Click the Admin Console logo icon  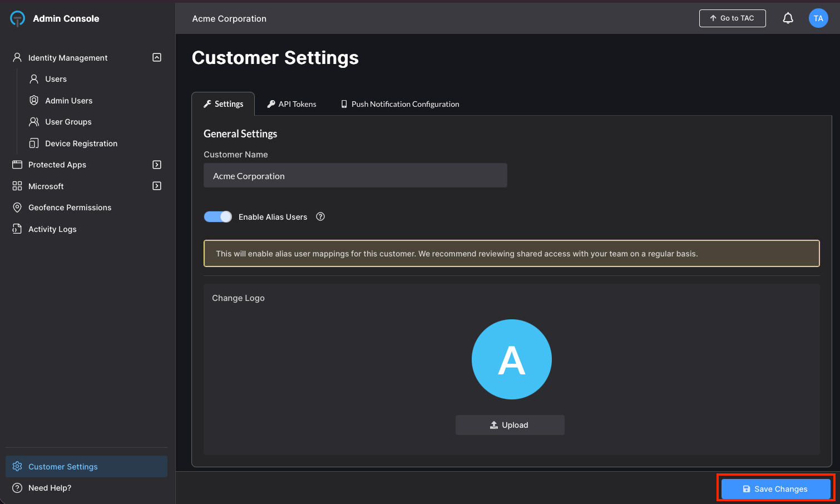coord(18,18)
